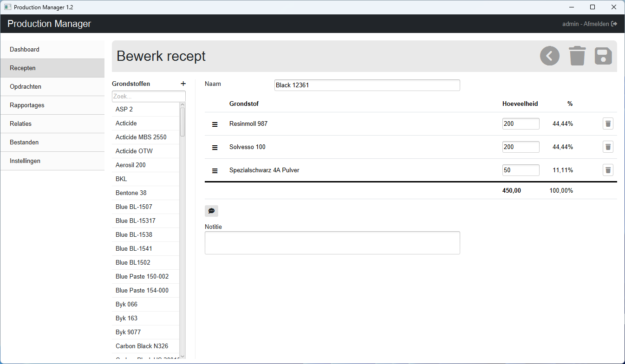Add new grondstof with plus icon
The width and height of the screenshot is (625, 364).
[x=183, y=84]
